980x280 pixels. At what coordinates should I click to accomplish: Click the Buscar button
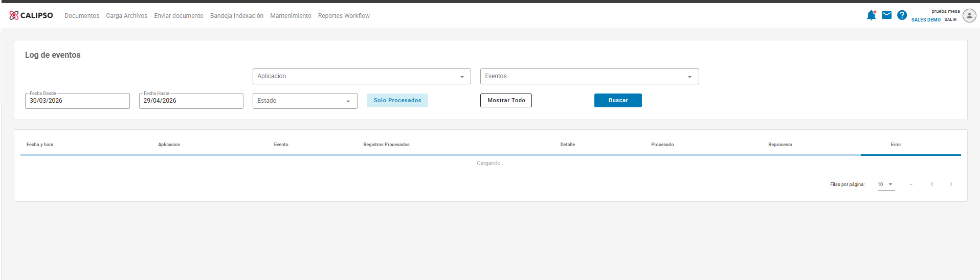[618, 100]
